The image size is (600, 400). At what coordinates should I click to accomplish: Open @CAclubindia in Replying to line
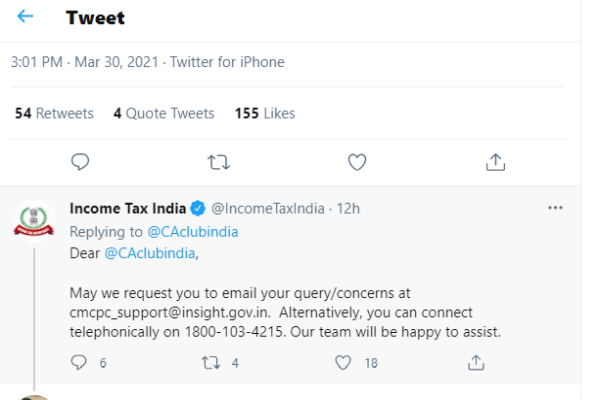click(193, 231)
